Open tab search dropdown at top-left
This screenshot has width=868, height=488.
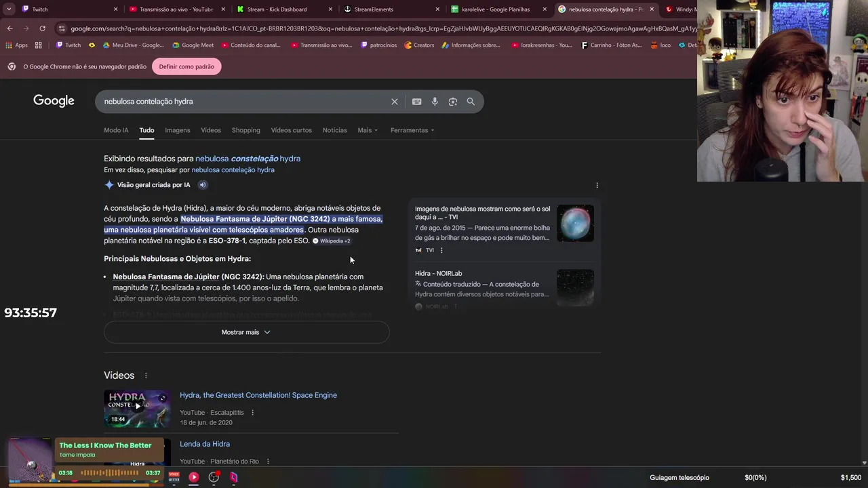point(9,9)
